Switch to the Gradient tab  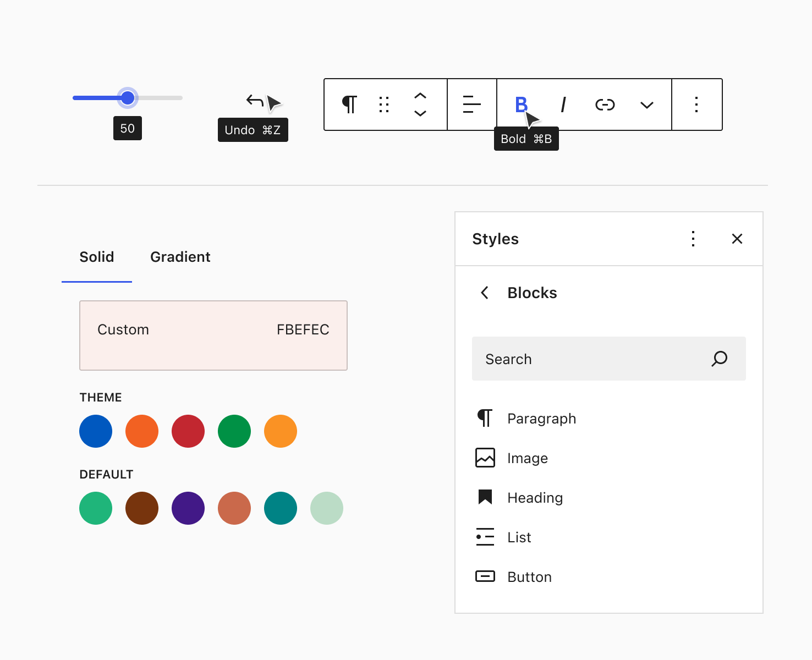[180, 257]
